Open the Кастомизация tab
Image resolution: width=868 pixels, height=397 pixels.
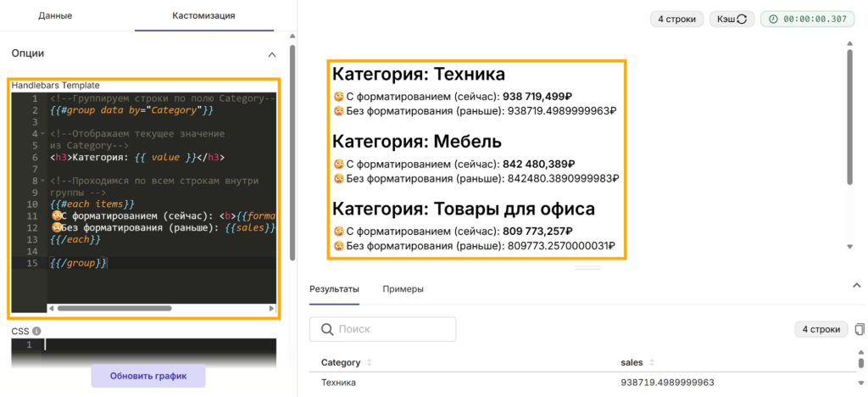(203, 15)
